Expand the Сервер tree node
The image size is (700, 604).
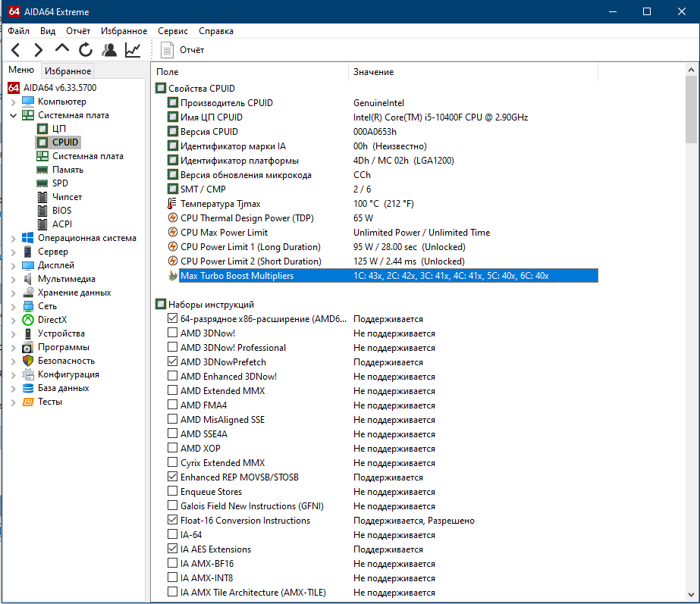(14, 252)
